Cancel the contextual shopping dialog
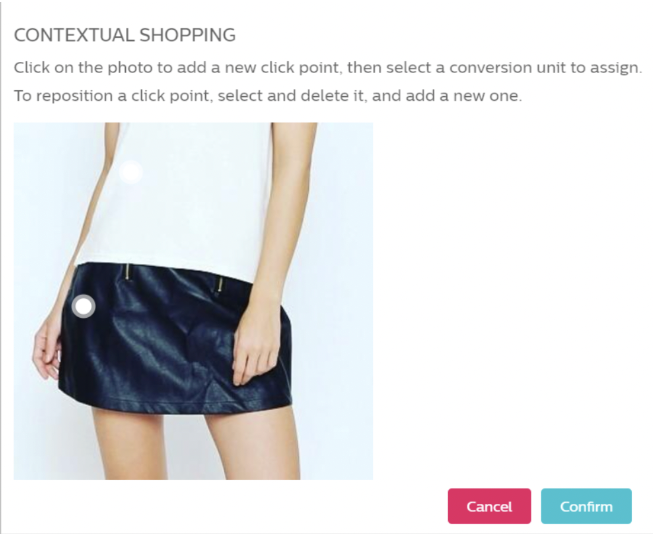Screen dimensions: 656x534 click(x=489, y=506)
